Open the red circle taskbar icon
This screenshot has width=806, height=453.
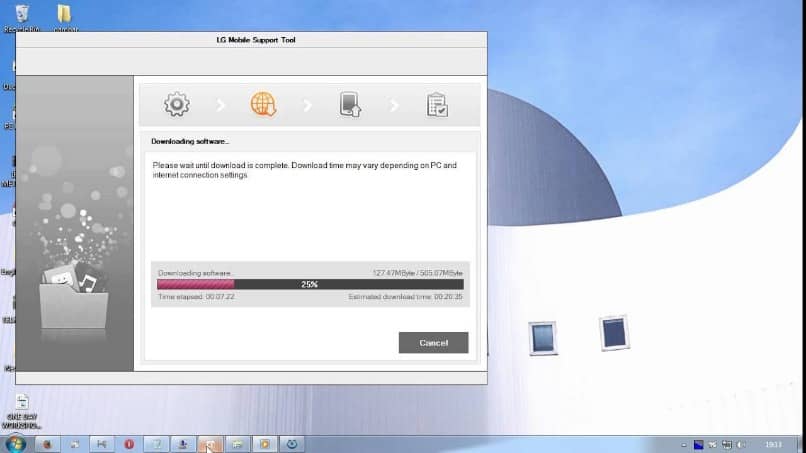click(x=129, y=444)
